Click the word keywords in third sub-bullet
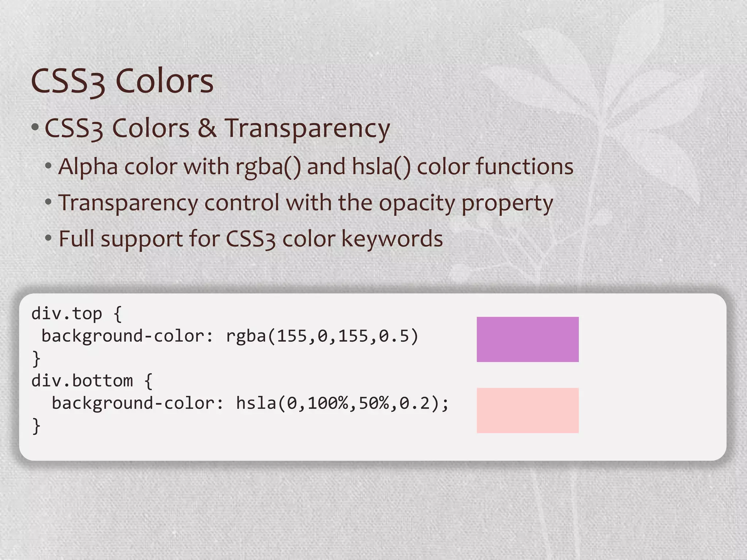 click(x=392, y=239)
